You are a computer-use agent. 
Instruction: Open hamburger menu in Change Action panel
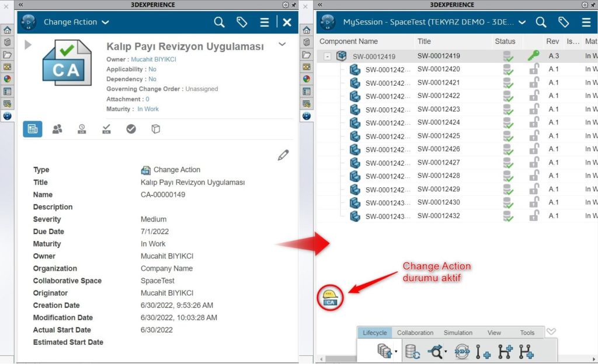coord(265,22)
